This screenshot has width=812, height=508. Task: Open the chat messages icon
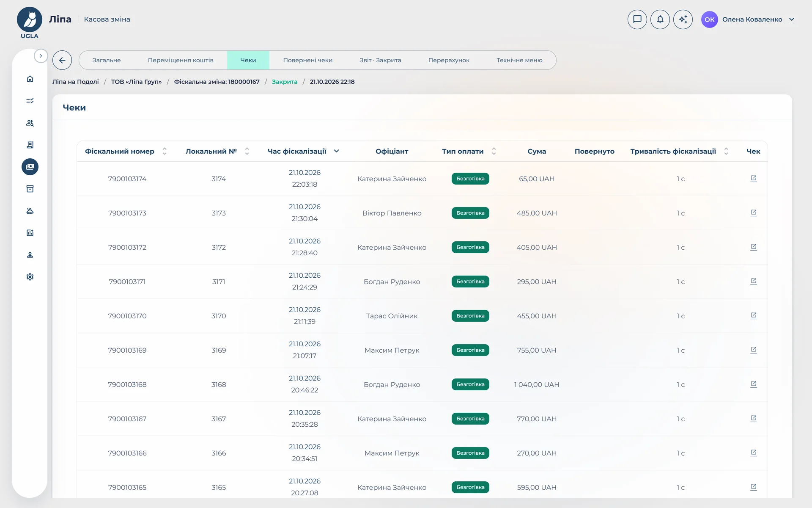coord(637,19)
